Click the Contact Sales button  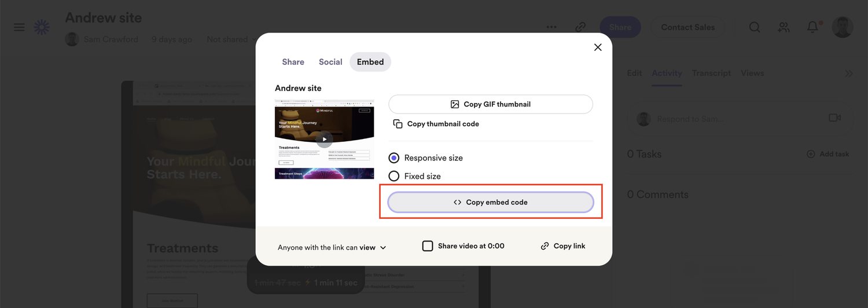(687, 27)
